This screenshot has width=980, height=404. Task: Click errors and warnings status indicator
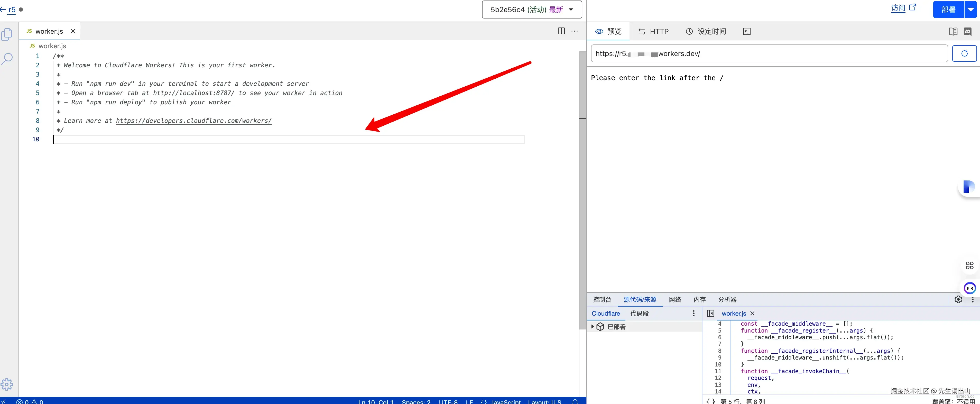coord(30,401)
